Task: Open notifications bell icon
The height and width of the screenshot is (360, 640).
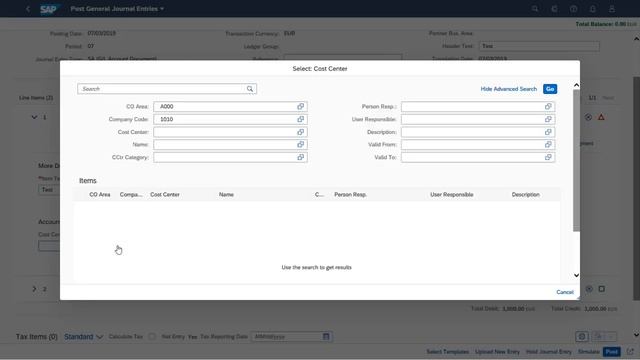Action: coord(593,9)
